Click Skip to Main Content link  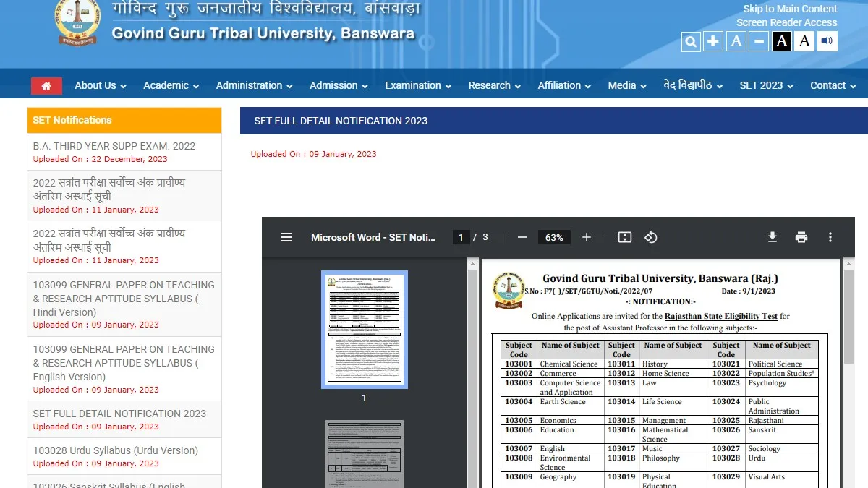[x=790, y=9]
